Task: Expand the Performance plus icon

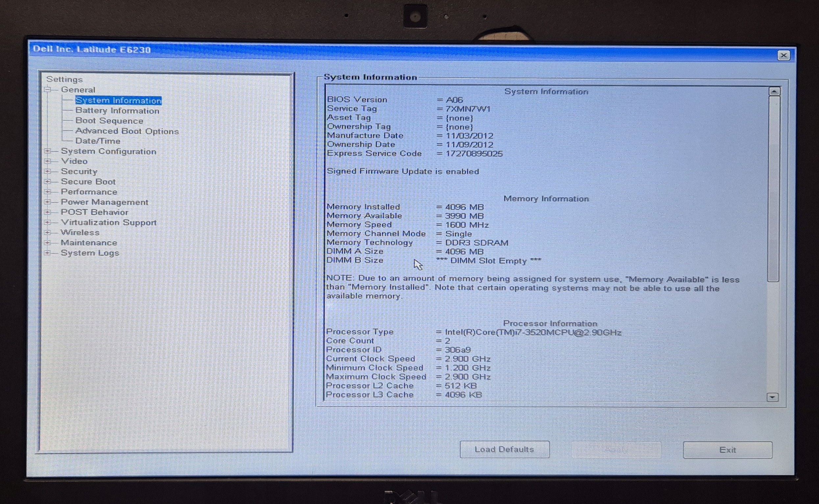Action: tap(48, 192)
